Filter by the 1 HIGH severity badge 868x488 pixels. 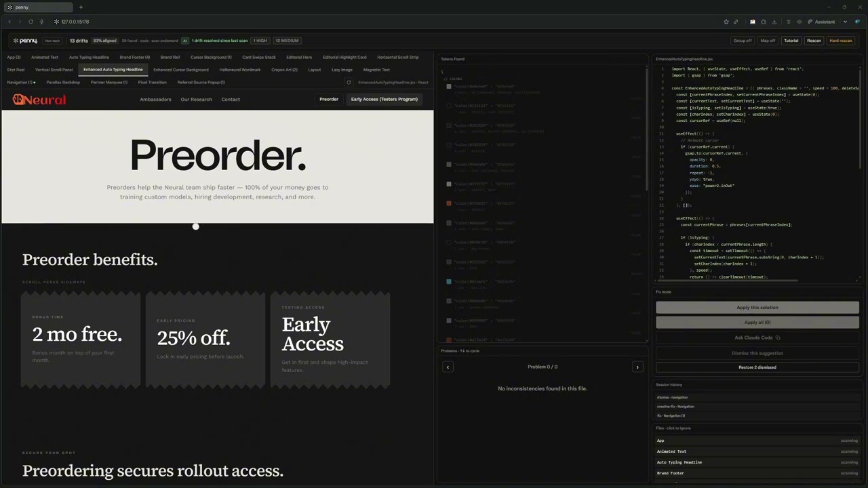tap(260, 41)
